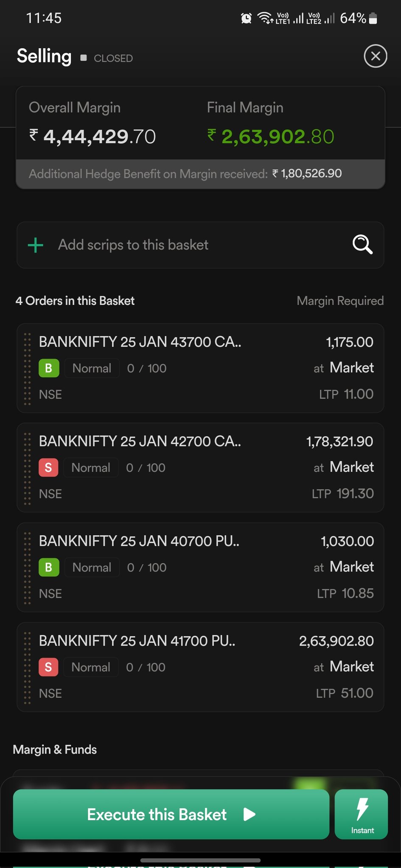Tap Normal product tag on 41700 put order
The width and height of the screenshot is (401, 868).
91,667
